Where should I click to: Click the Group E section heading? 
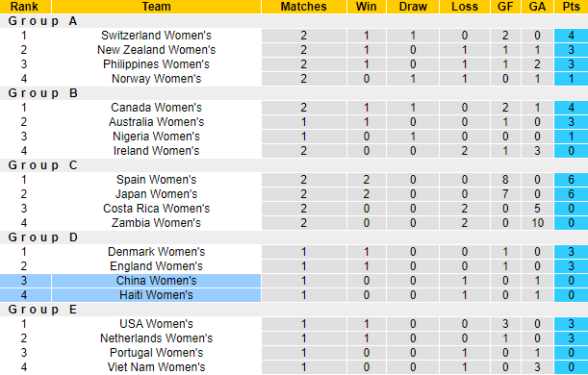tap(42, 310)
